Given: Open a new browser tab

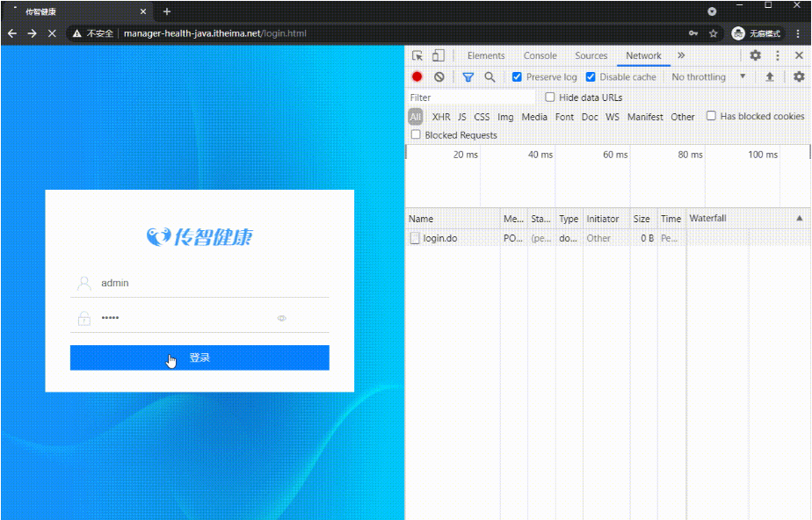Looking at the screenshot, I should tap(167, 11).
